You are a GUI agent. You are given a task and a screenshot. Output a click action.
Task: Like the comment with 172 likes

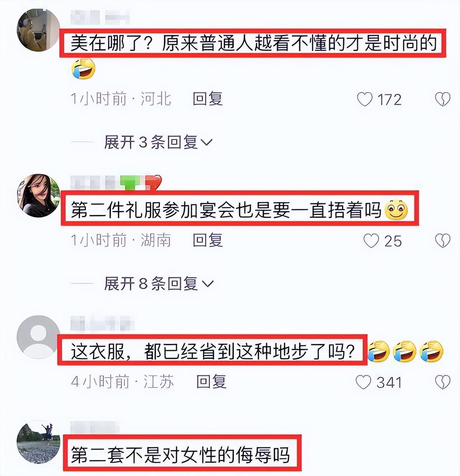[364, 99]
